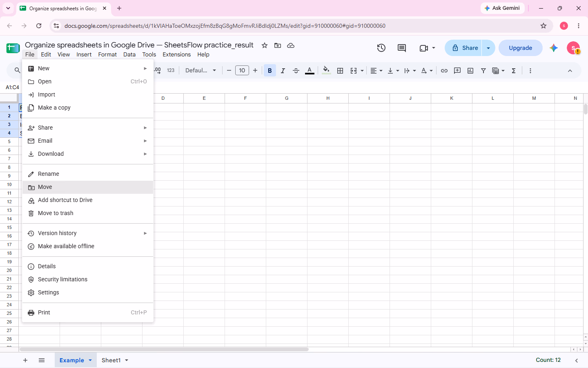The width and height of the screenshot is (588, 368).
Task: Click the Gemini sparkle icon beside Upgrade
Action: 554,48
